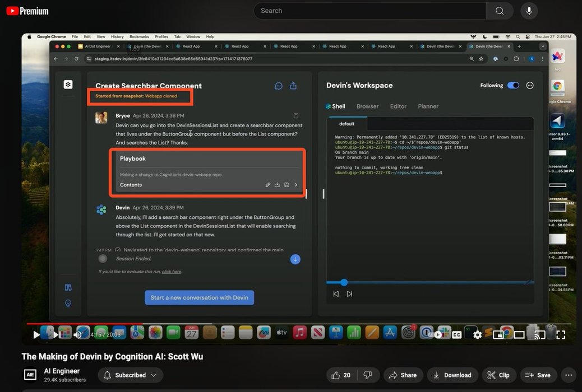Type in the YouTube search field

(x=370, y=11)
